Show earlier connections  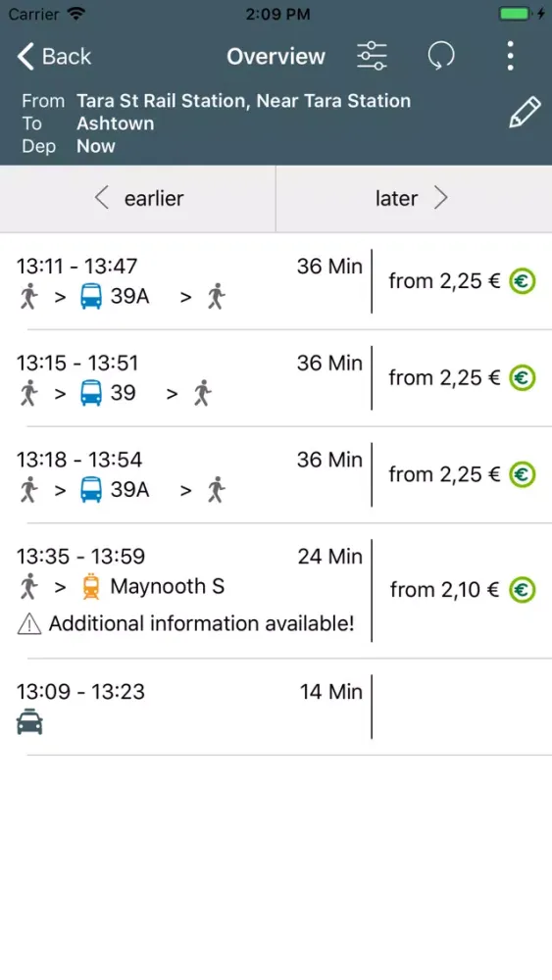coord(137,199)
